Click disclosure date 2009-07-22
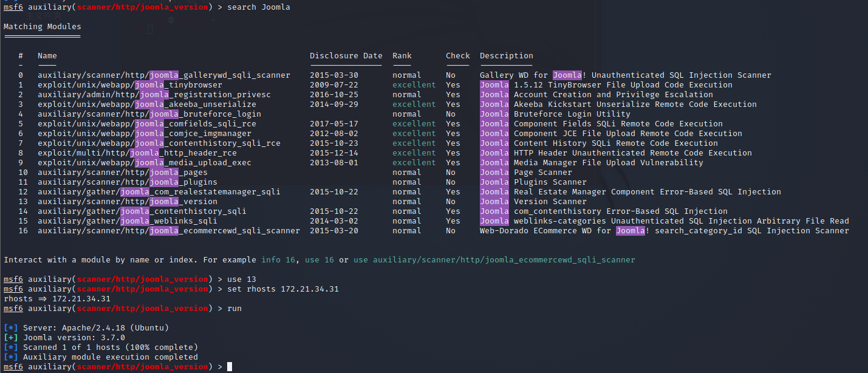Screen dimensions: 868x373 pos(334,85)
